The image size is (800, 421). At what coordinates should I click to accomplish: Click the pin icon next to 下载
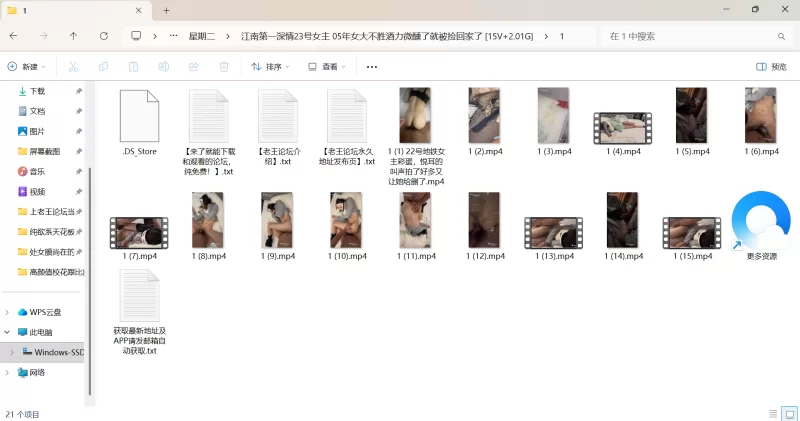coord(79,91)
